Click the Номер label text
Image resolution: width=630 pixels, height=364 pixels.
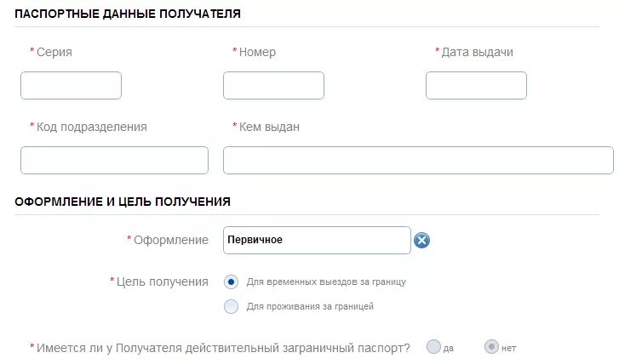(x=258, y=52)
